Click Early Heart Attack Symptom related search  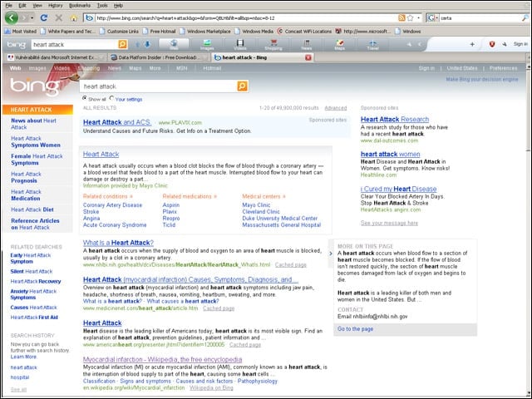coord(31,259)
